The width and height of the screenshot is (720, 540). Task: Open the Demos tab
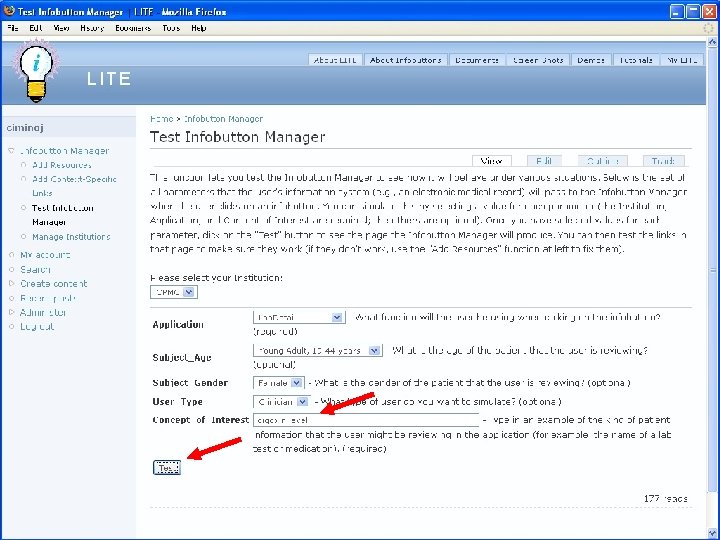coord(591,60)
